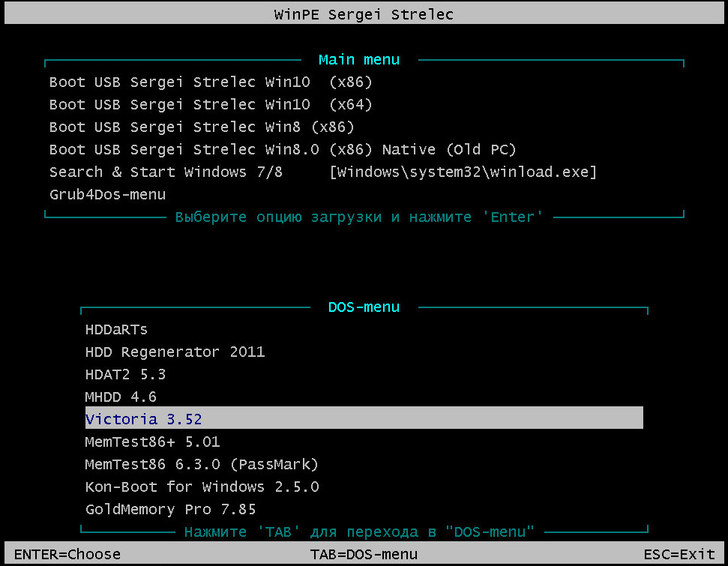The height and width of the screenshot is (566, 728).
Task: Select Boot USB Sergei Strelec Win10 (x86)
Action: 211,82
